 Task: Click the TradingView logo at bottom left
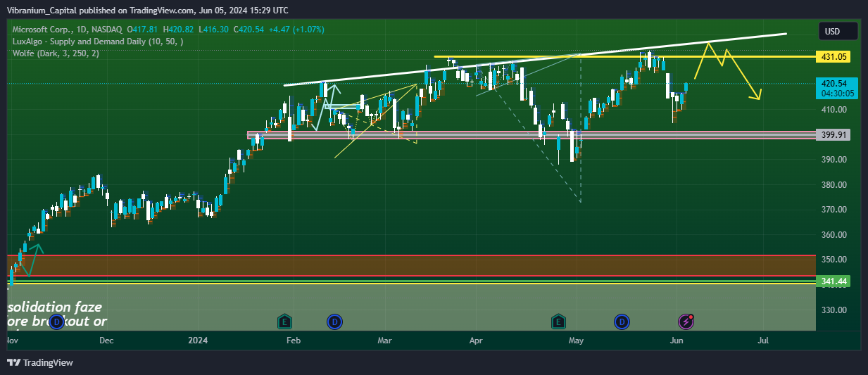click(x=40, y=362)
